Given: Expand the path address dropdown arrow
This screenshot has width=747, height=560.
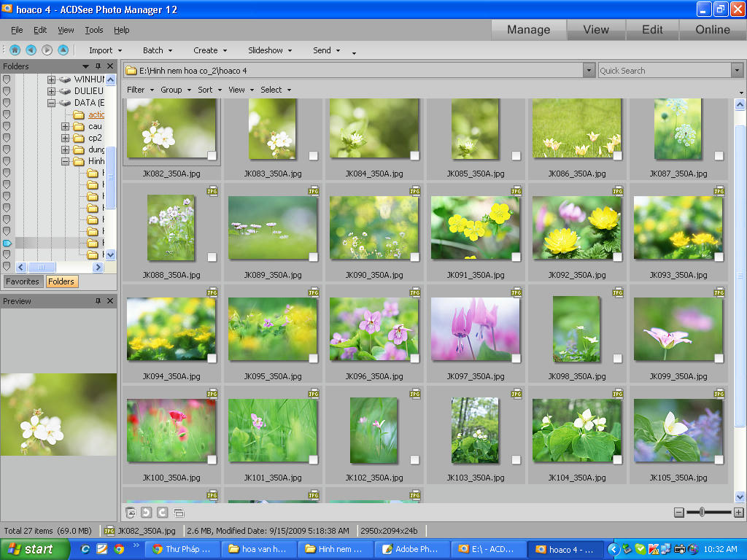Looking at the screenshot, I should (x=589, y=71).
